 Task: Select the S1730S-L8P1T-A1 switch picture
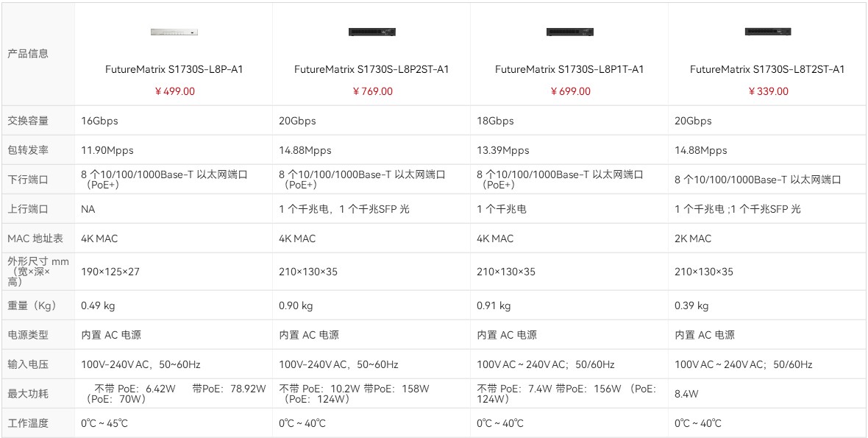coord(569,32)
